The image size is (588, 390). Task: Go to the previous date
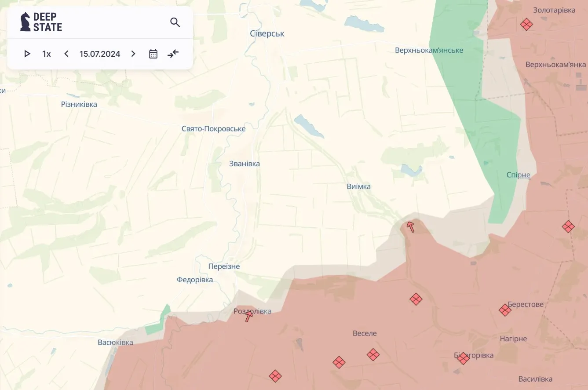click(x=66, y=54)
